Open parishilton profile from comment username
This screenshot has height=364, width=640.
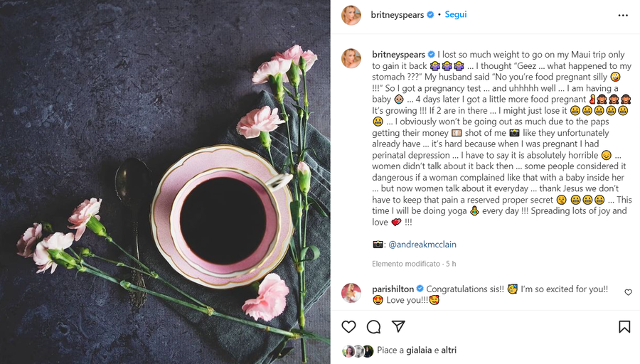(393, 289)
